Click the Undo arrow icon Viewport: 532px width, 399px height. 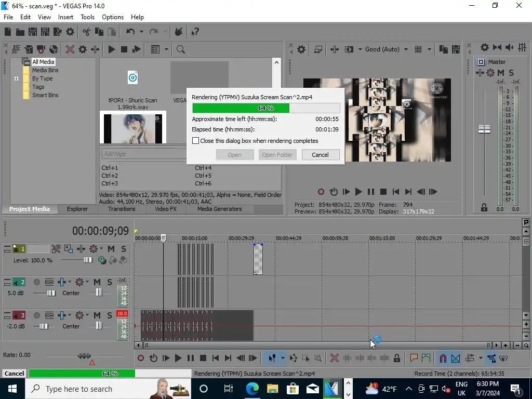point(130,32)
